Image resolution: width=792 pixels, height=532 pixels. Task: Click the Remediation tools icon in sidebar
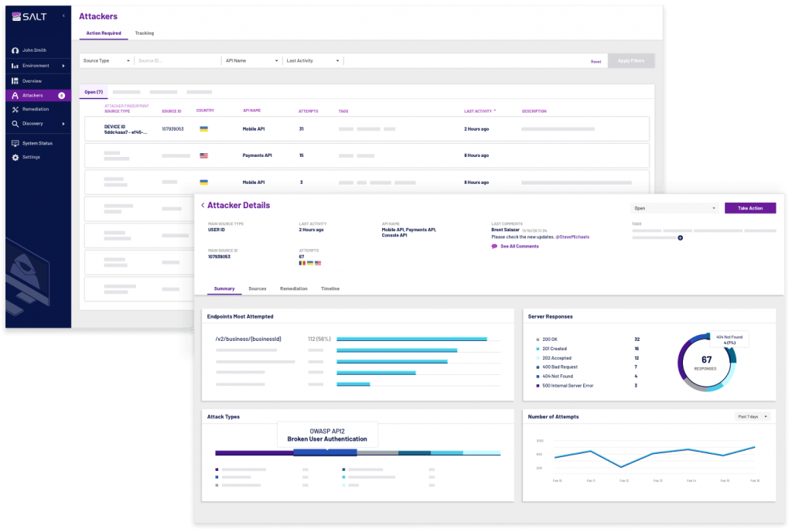pos(15,109)
